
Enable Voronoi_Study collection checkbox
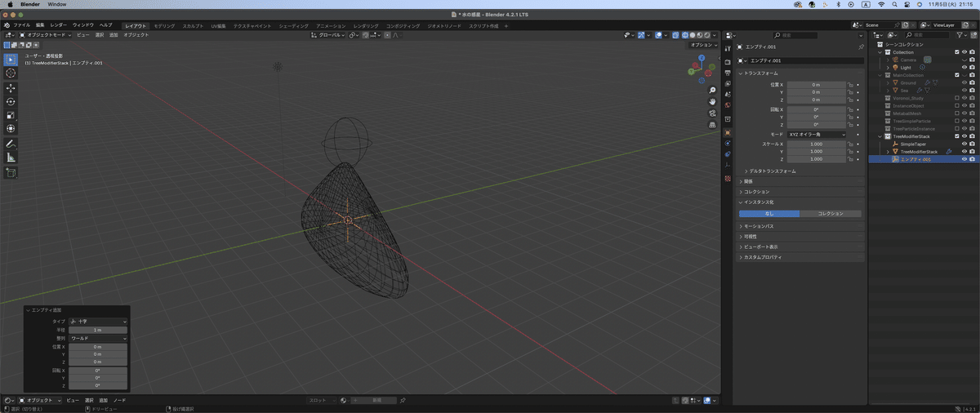957,98
